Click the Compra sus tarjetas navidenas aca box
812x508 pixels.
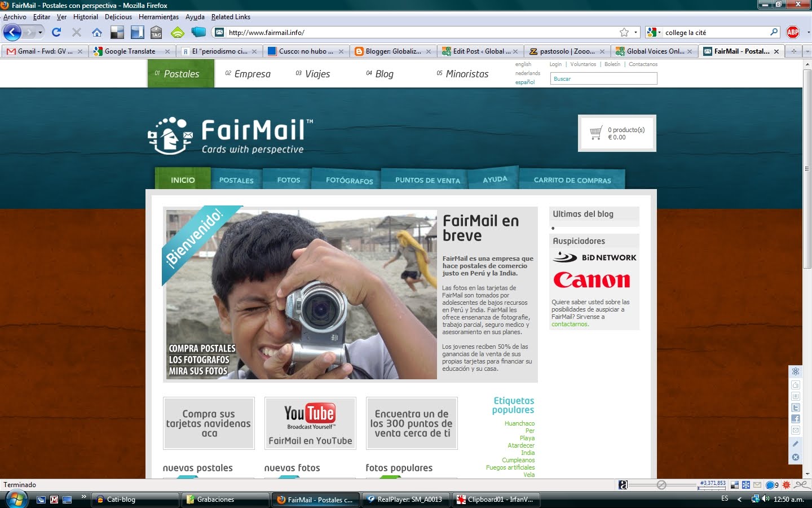point(209,423)
